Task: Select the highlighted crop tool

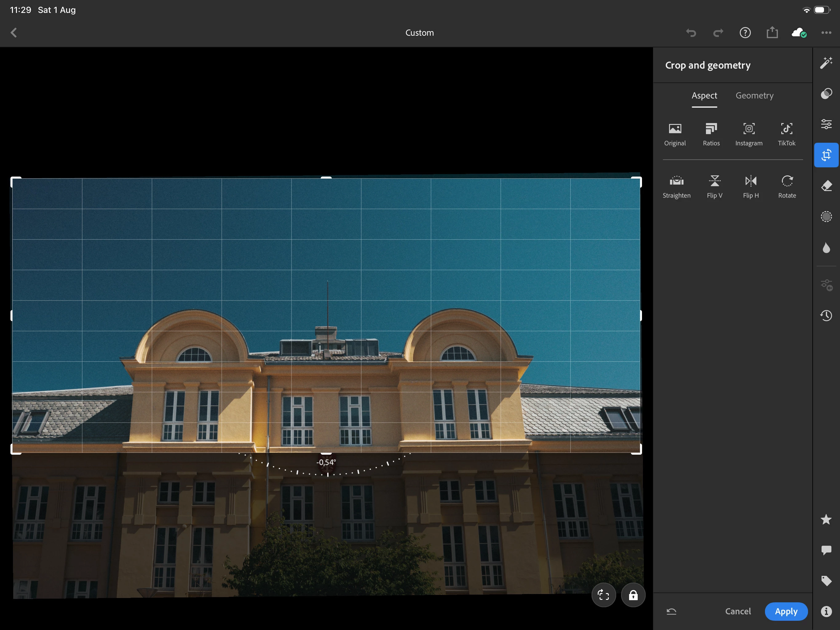Action: tap(826, 155)
